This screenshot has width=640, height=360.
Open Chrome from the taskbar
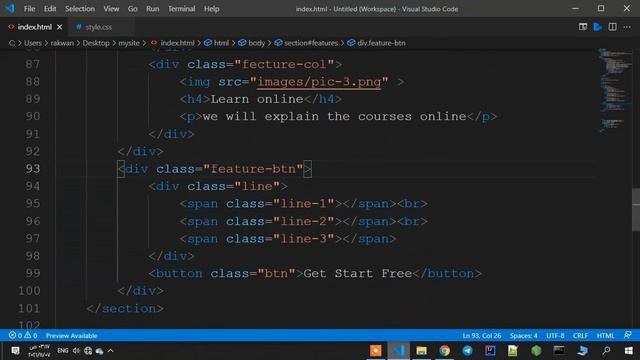tap(444, 351)
